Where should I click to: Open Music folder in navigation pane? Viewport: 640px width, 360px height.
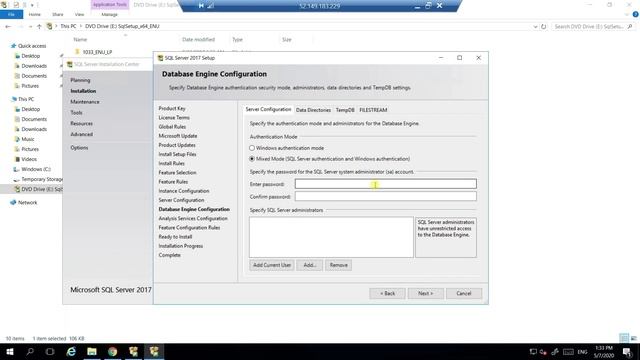coord(28,139)
